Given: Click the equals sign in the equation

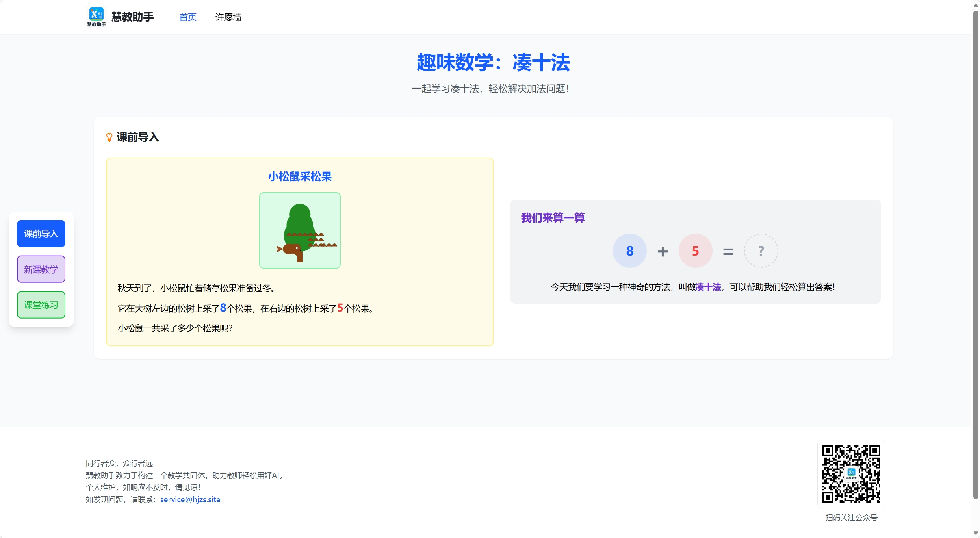Looking at the screenshot, I should (x=728, y=251).
